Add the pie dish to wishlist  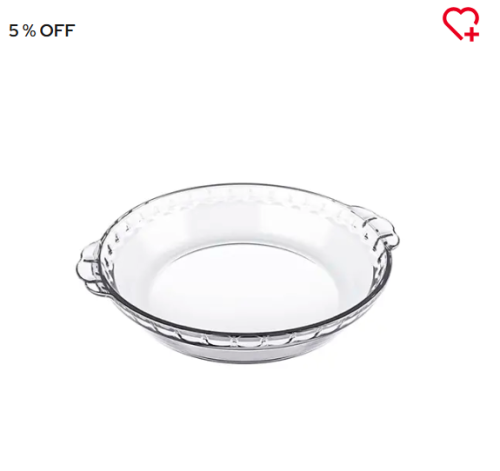tap(461, 24)
